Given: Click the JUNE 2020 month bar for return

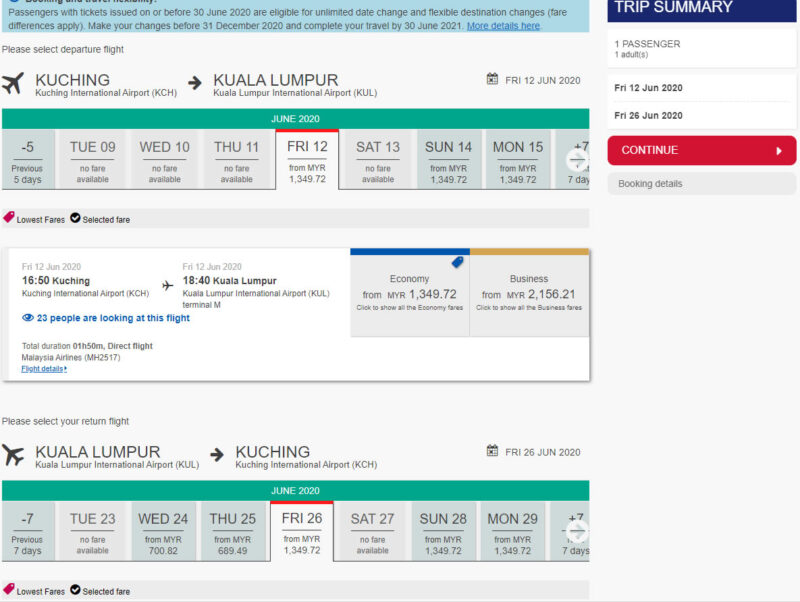Looking at the screenshot, I should (295, 490).
